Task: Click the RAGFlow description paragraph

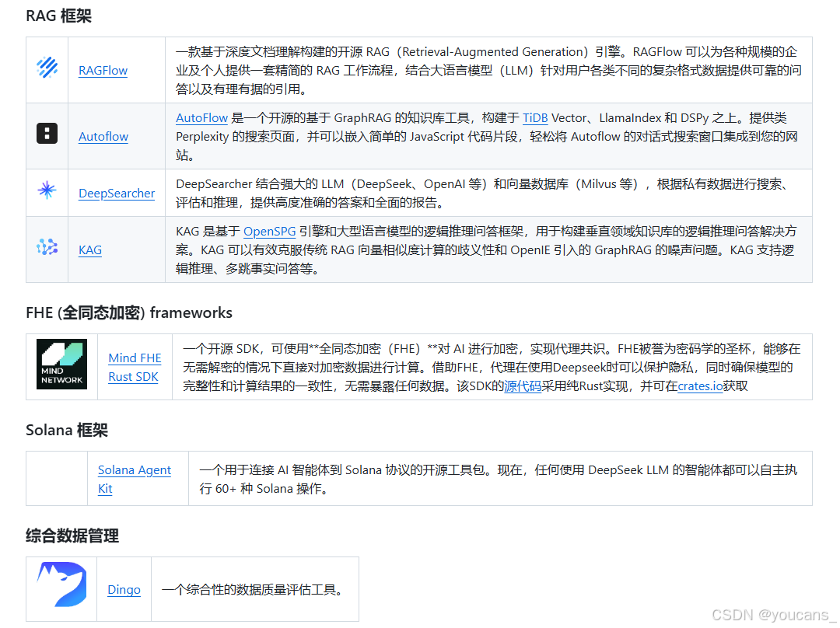Action: 488,70
